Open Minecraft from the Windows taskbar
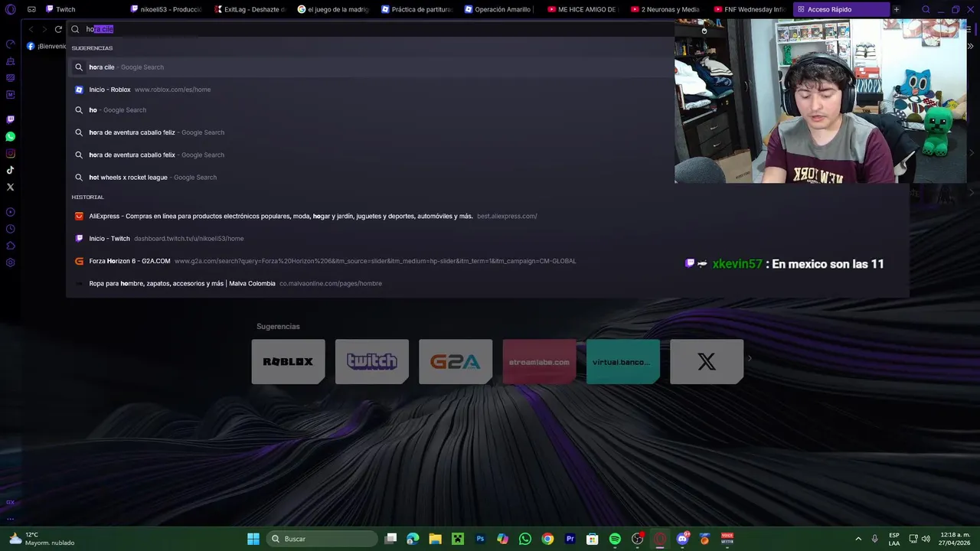Viewport: 980px width, 551px height. [458, 539]
